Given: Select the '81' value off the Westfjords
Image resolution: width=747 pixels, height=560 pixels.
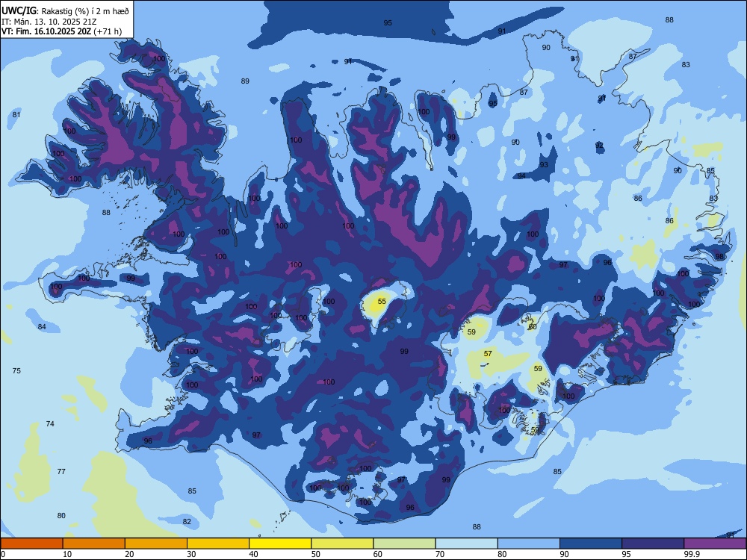Looking at the screenshot, I should pyautogui.click(x=16, y=115).
